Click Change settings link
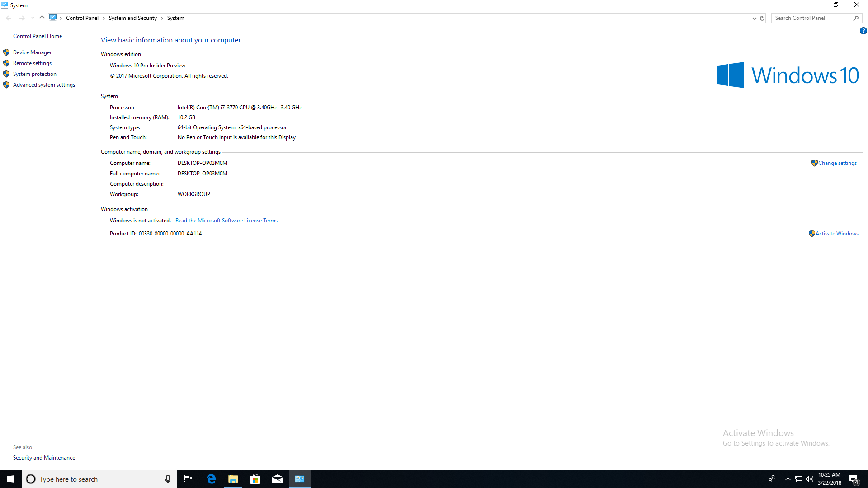The image size is (868, 488). pos(837,163)
